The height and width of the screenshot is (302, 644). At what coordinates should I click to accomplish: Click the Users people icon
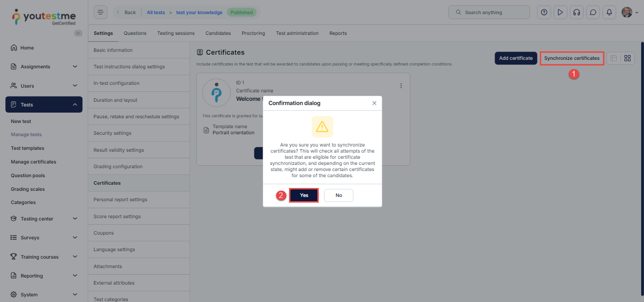coord(14,86)
